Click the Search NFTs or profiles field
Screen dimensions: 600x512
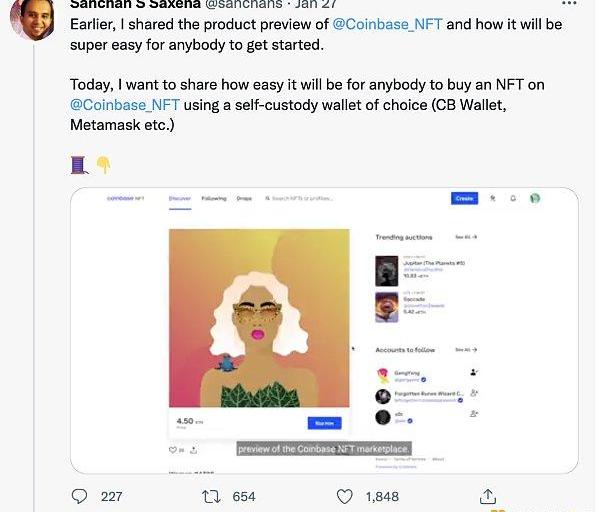click(x=306, y=199)
